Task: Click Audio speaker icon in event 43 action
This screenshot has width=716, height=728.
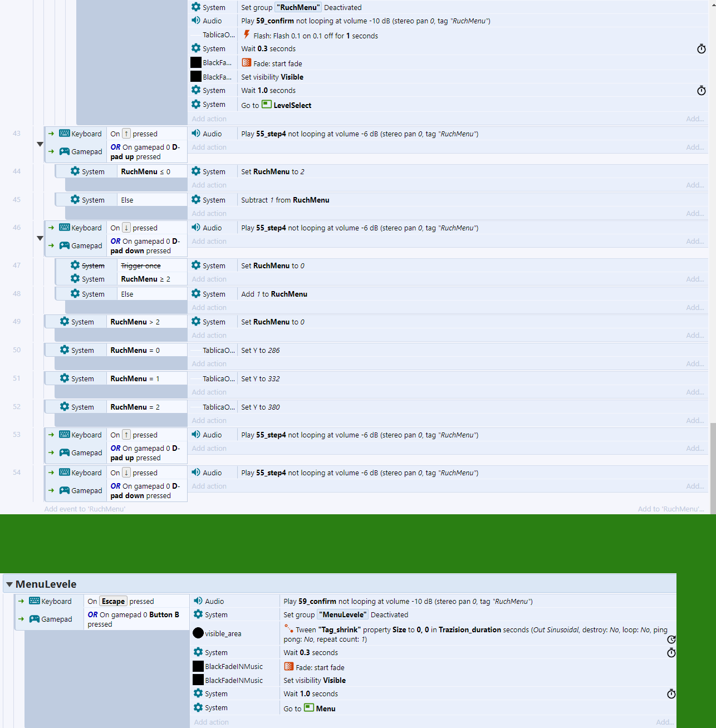Action: [196, 134]
